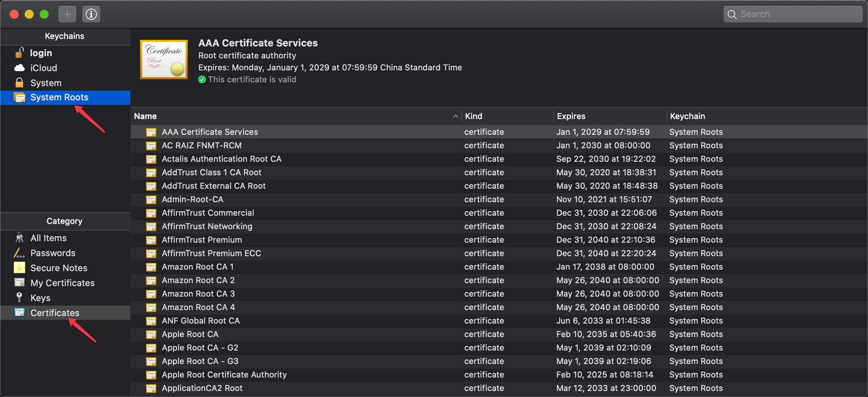Screen dimensions: 868x397
Task: Click expiry date Feb 10, 2025 at 08:18:14
Action: point(605,375)
